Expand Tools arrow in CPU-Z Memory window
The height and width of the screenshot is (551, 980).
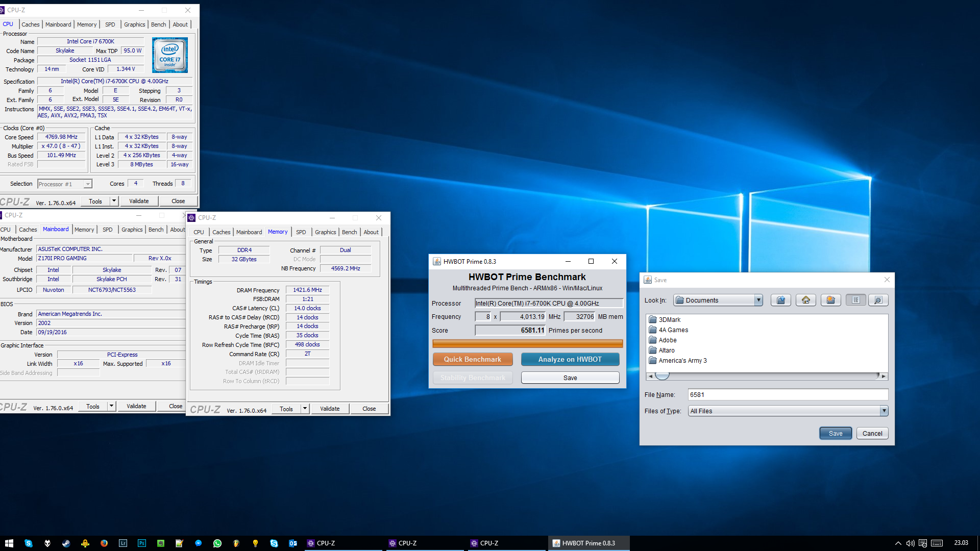click(305, 409)
